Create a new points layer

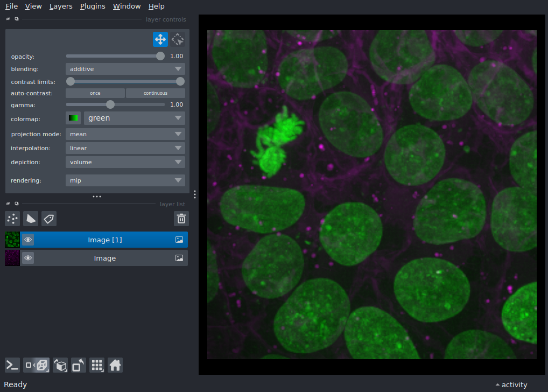click(x=12, y=218)
